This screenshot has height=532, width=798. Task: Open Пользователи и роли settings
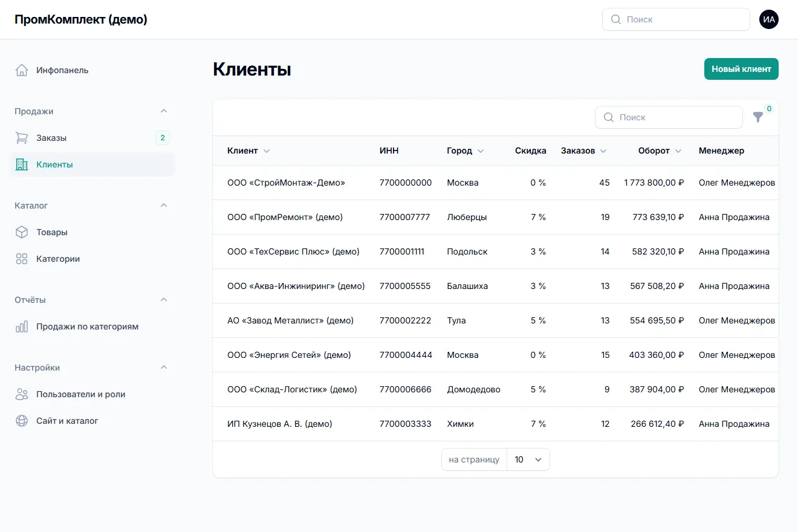tap(92, 394)
